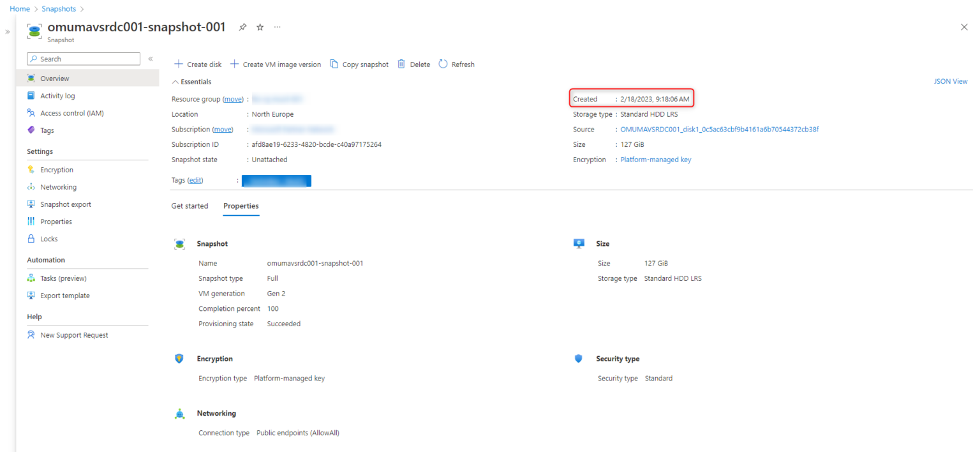Click the Properties bars icon
980x452 pixels.
point(31,222)
